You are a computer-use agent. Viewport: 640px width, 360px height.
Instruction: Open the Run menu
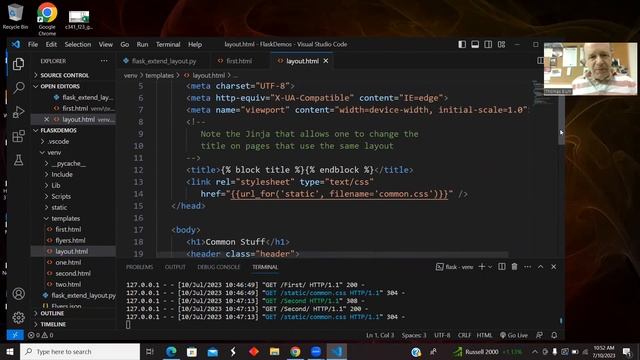click(142, 44)
